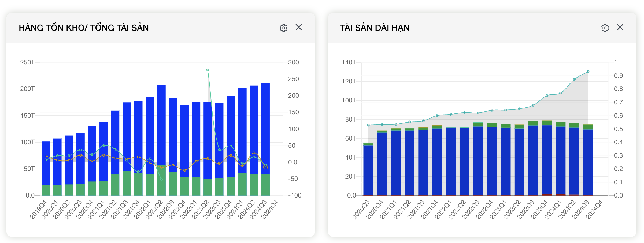Close the Tài sản dài hạn card
Image resolution: width=644 pixels, height=243 pixels.
[620, 27]
